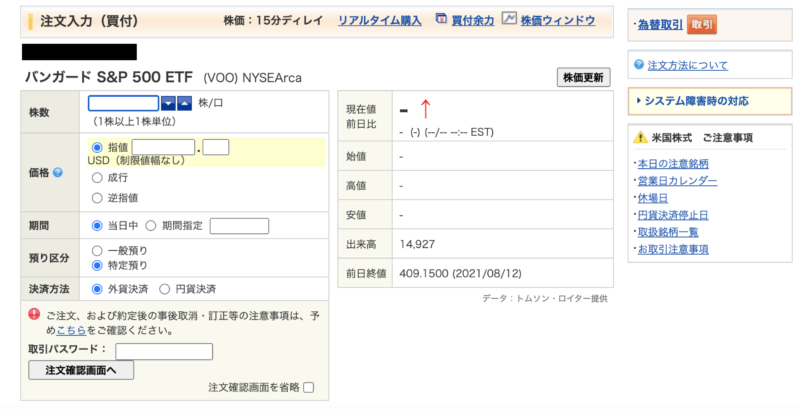Select the 成行 market order radio button
Screen dimensions: 800x409
tap(97, 178)
